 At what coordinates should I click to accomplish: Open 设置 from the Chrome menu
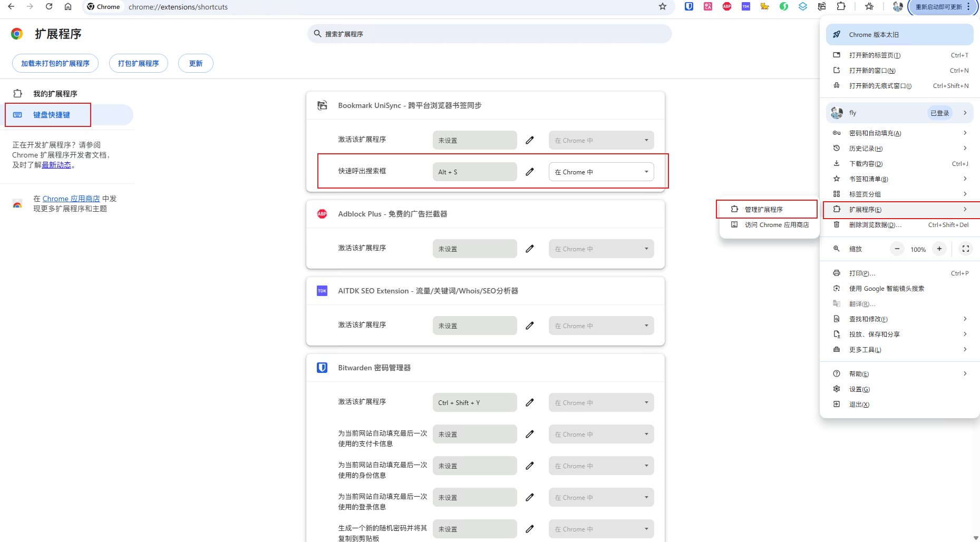pyautogui.click(x=859, y=389)
